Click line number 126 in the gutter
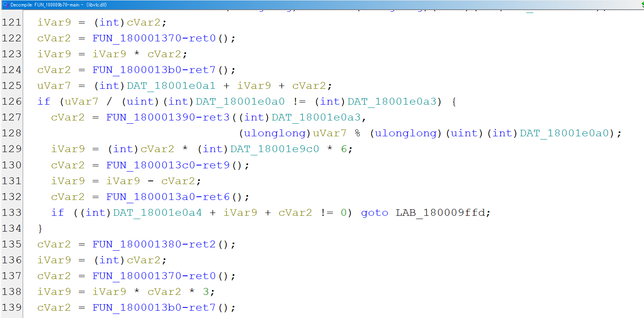 click(x=11, y=101)
